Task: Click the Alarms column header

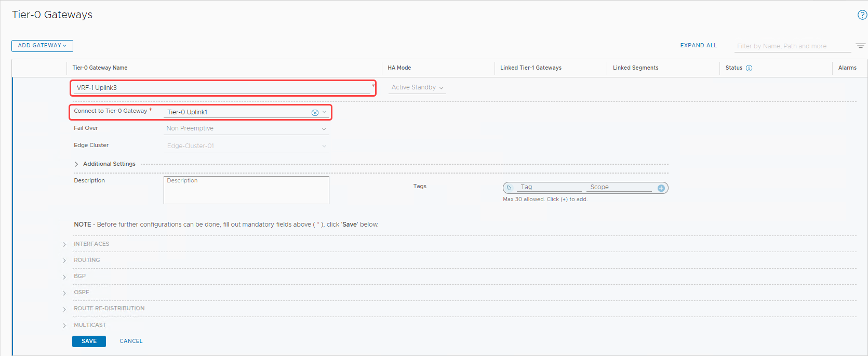Action: click(x=847, y=68)
